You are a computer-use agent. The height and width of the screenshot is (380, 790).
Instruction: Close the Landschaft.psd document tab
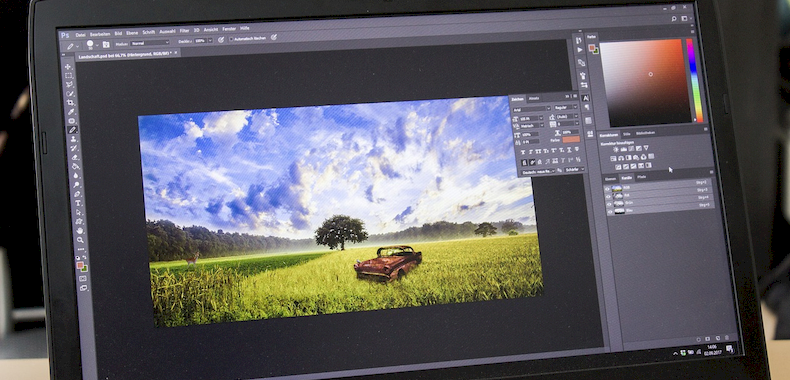pyautogui.click(x=176, y=52)
